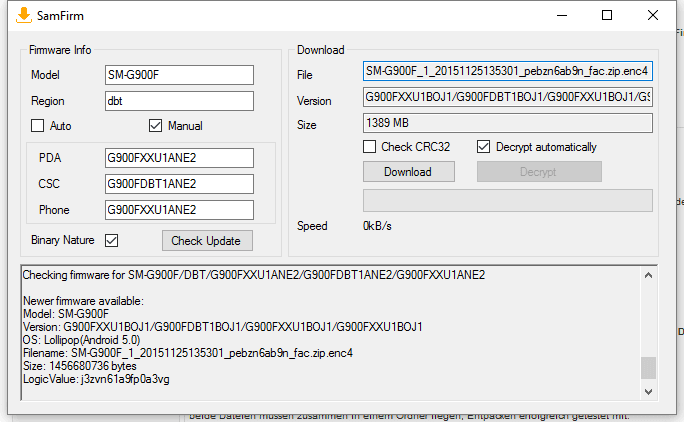Viewport: 684px width, 422px height.
Task: Click the 'LogicValue: j3zvn61a9fp0a3vg' line
Action: (96, 379)
